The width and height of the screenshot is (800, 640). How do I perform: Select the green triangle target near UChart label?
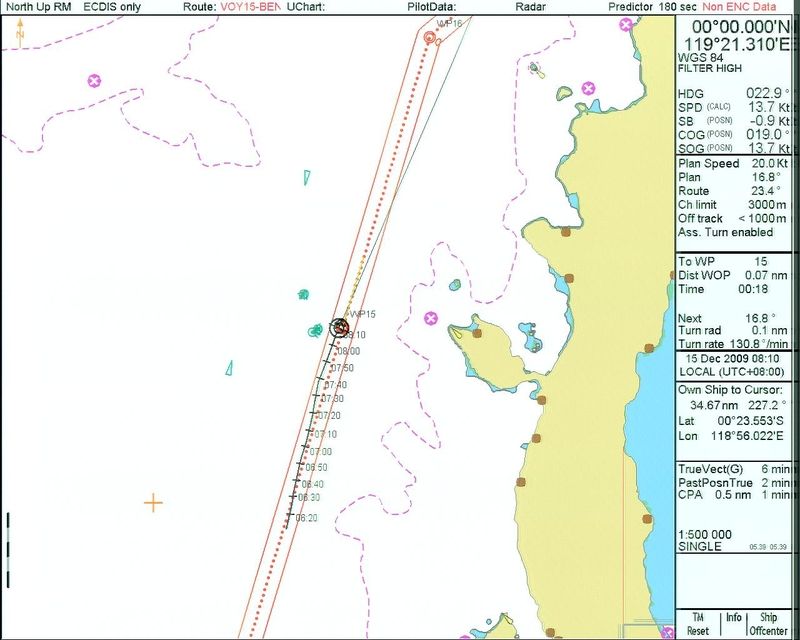tap(307, 178)
